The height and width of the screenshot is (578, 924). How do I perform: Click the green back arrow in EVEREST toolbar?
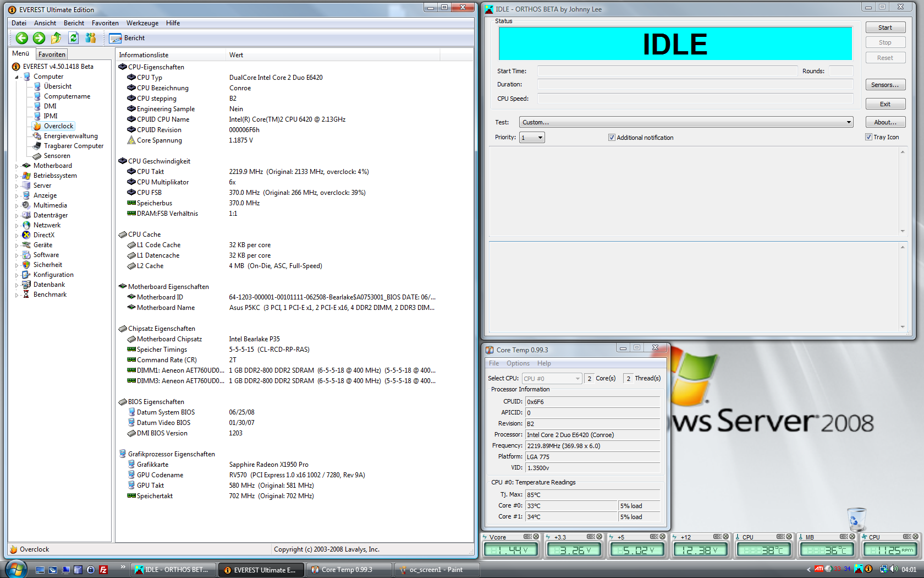22,38
